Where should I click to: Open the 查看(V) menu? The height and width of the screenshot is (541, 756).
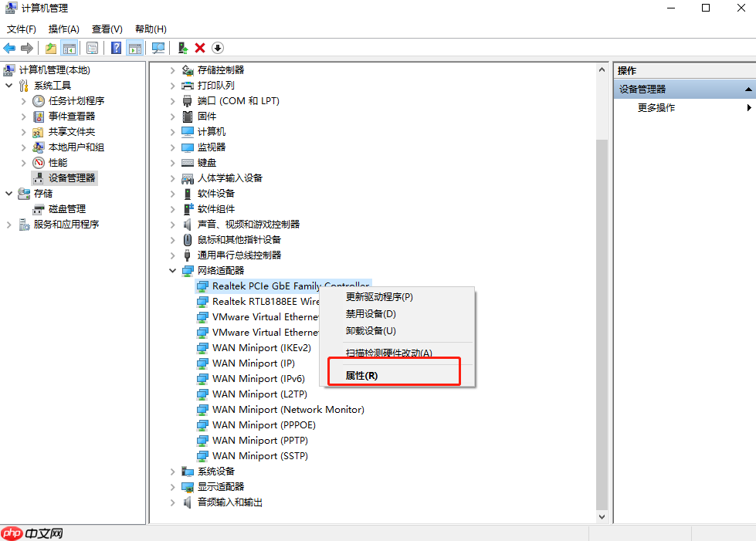107,29
